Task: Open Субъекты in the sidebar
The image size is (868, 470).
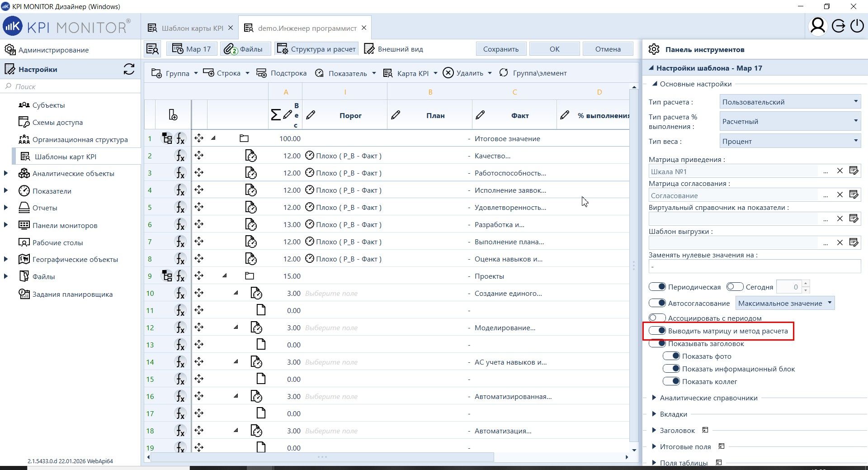Action: 48,105
